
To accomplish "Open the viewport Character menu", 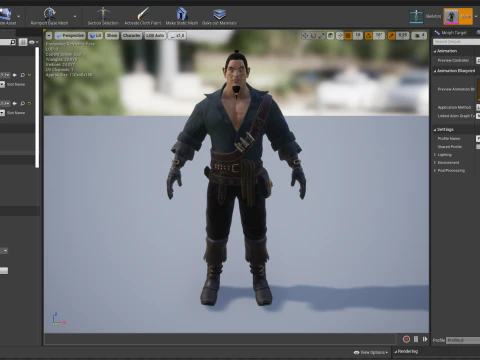I will pyautogui.click(x=131, y=35).
